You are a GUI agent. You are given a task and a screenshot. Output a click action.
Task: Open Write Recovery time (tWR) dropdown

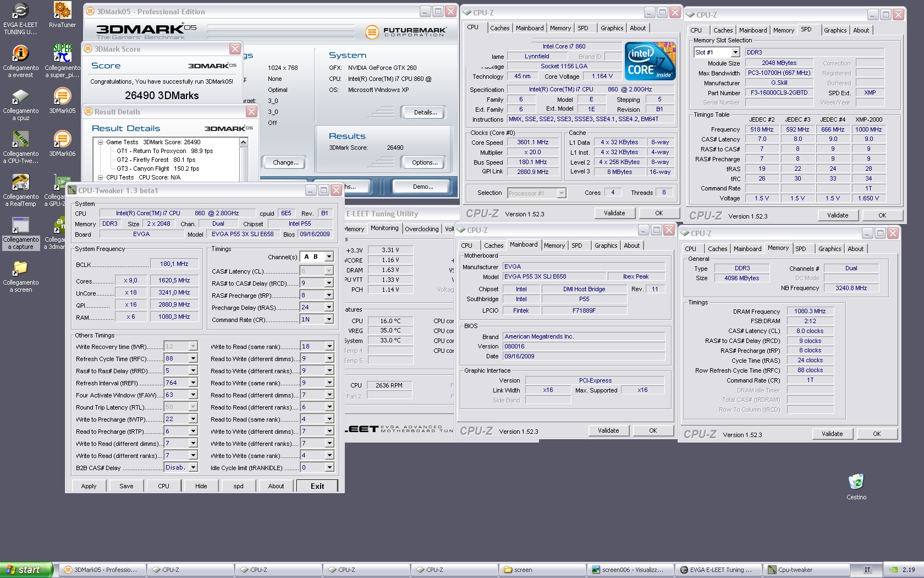click(193, 346)
